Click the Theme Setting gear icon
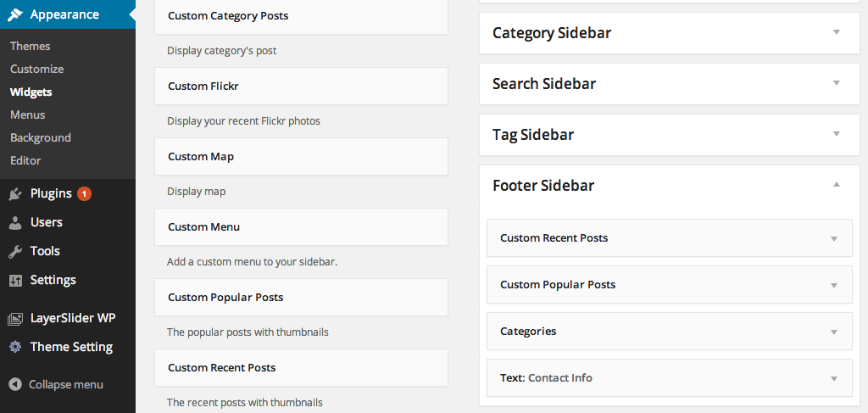Image resolution: width=868 pixels, height=413 pixels. [x=15, y=347]
